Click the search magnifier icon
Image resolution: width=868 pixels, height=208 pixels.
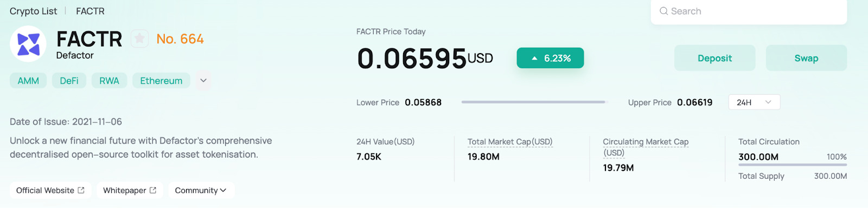point(663,11)
